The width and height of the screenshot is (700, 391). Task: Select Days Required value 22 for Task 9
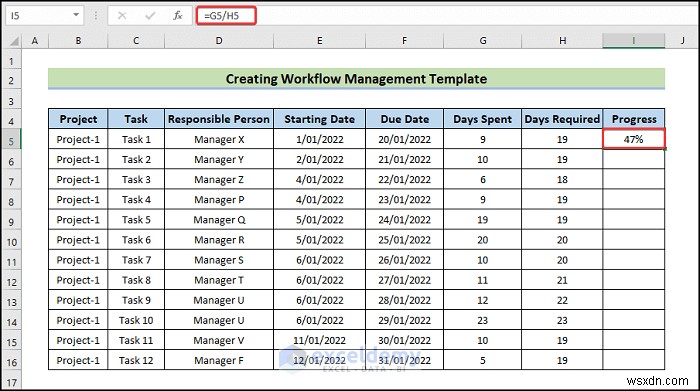tap(562, 300)
